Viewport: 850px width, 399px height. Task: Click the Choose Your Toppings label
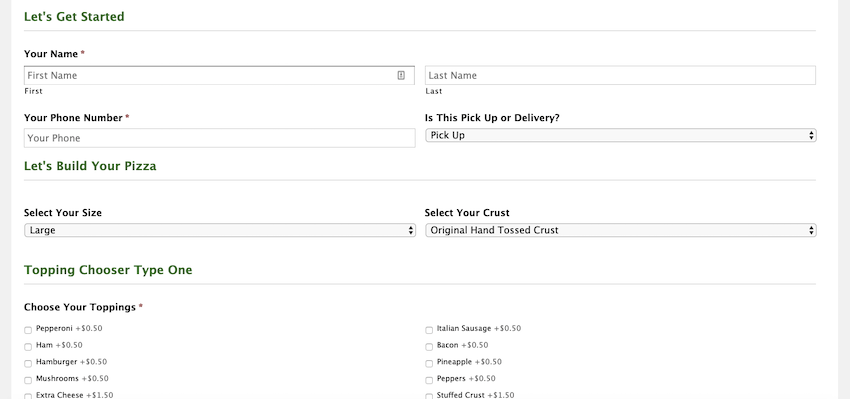pyautogui.click(x=80, y=307)
